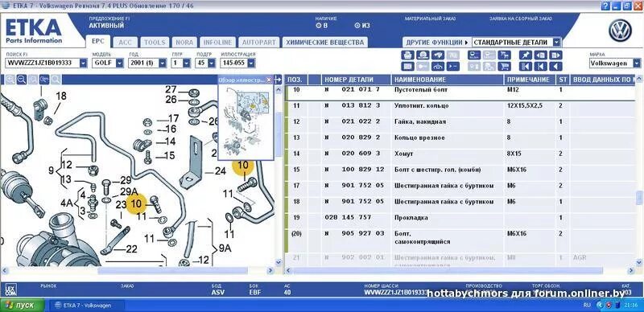Click the parts table horizontal scrollbar left arrow
Image resolution: width=644 pixels, height=312 pixels.
[288, 270]
